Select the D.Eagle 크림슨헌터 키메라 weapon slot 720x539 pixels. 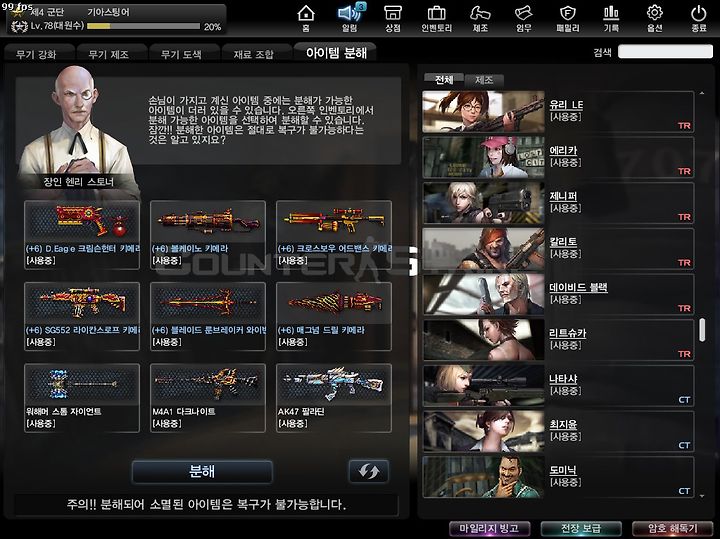tap(82, 235)
